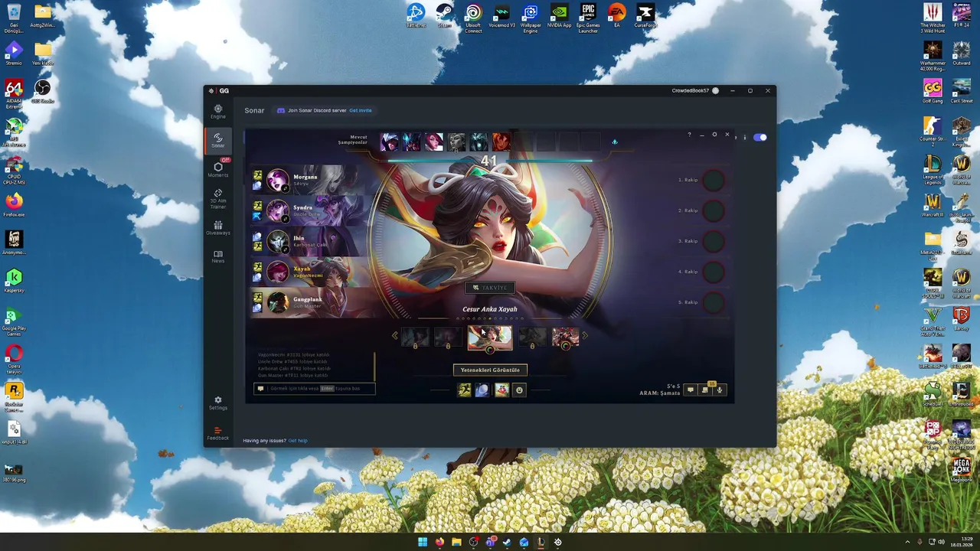Viewport: 980px width, 551px height.
Task: Open the emote selector smiley icon
Action: click(x=519, y=390)
